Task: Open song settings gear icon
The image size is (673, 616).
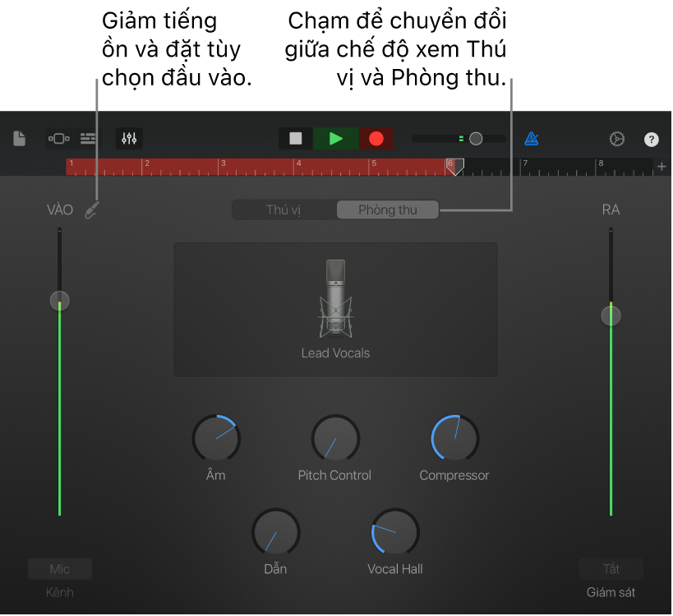Action: [x=617, y=139]
